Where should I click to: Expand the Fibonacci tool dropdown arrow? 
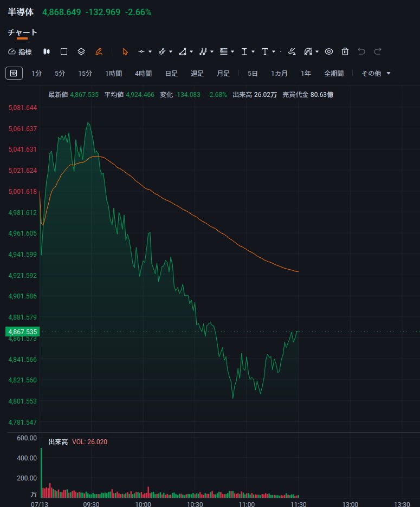point(232,52)
